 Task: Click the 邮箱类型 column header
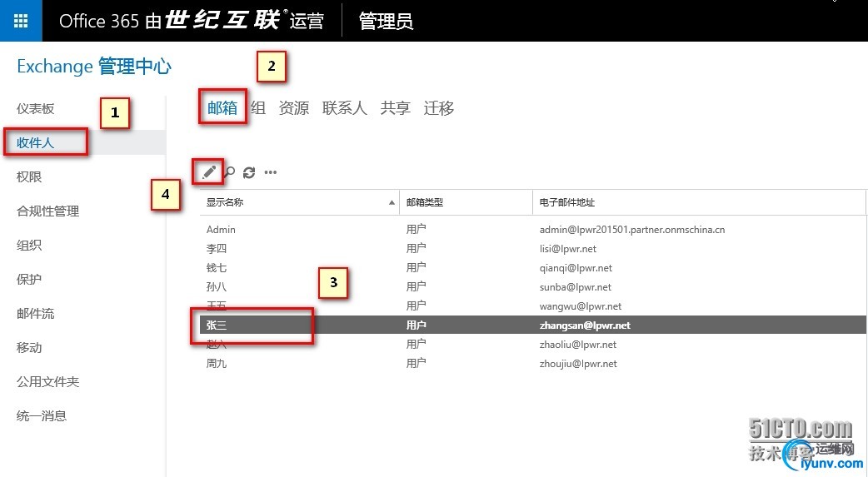pyautogui.click(x=466, y=202)
